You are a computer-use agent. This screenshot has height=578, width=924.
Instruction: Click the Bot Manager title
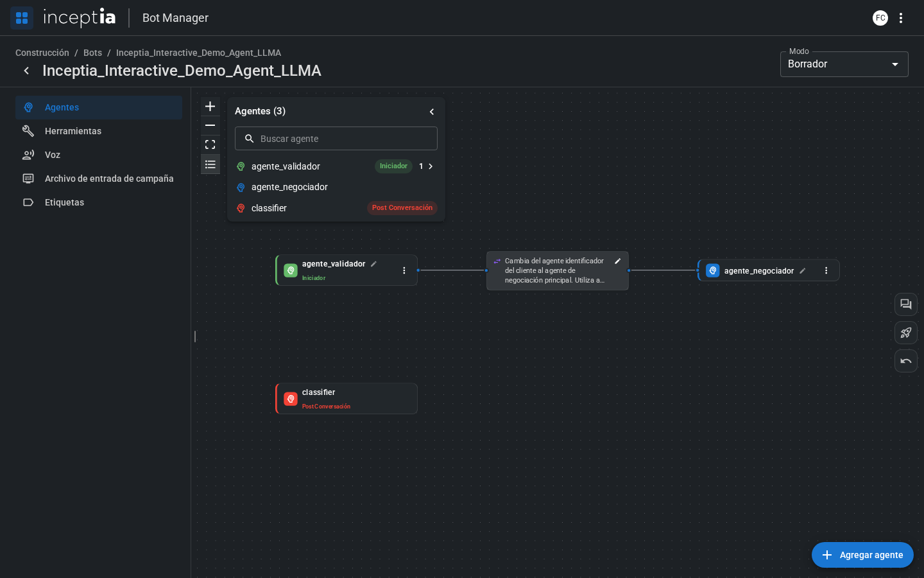(x=175, y=18)
